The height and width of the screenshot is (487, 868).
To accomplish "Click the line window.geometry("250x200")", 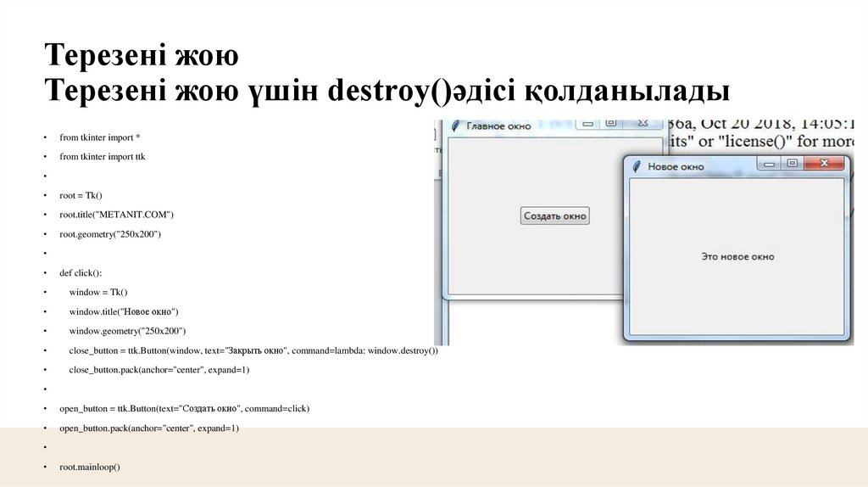I will pyautogui.click(x=127, y=331).
